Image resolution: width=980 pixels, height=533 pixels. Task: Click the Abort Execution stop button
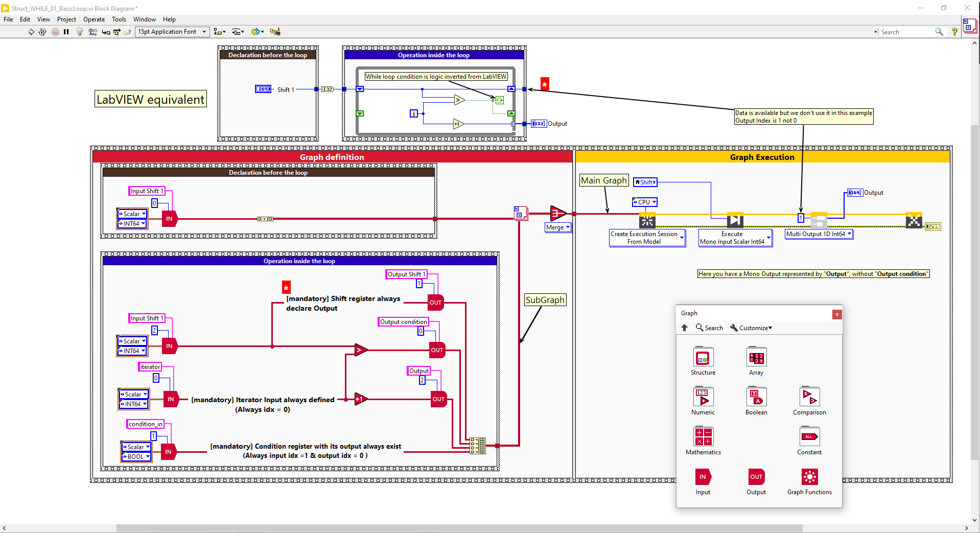pyautogui.click(x=55, y=32)
